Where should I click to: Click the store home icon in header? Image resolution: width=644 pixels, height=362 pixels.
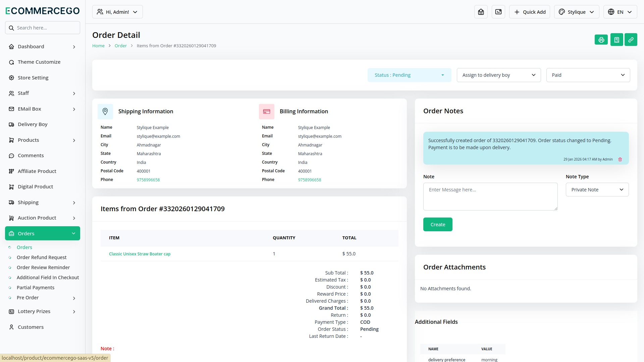coord(481,12)
